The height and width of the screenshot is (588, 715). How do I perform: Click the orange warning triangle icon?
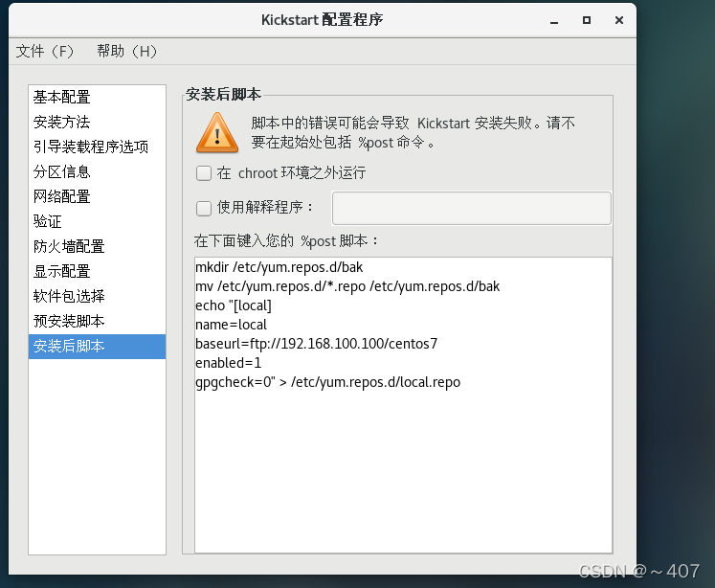pos(217,133)
